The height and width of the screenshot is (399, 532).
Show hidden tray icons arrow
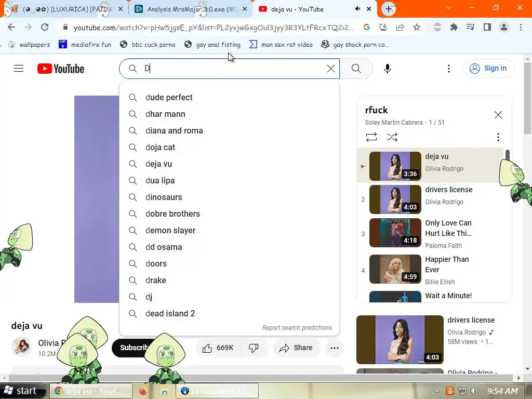pos(437,391)
